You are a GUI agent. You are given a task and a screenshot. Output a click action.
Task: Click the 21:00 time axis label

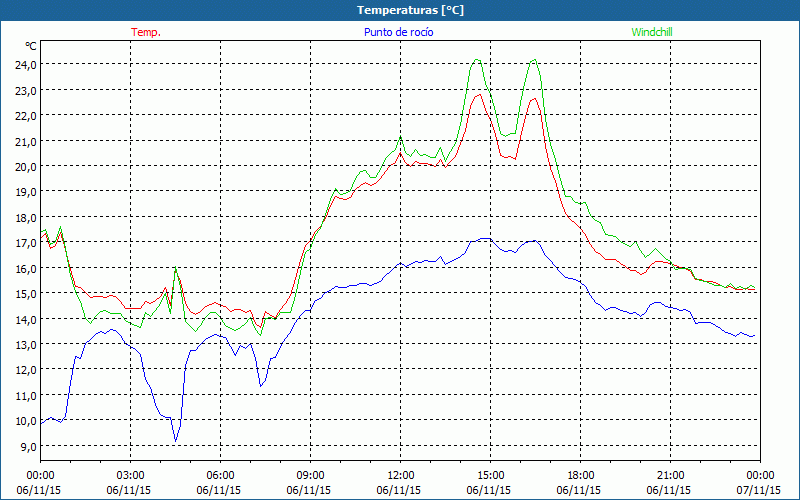coord(670,476)
